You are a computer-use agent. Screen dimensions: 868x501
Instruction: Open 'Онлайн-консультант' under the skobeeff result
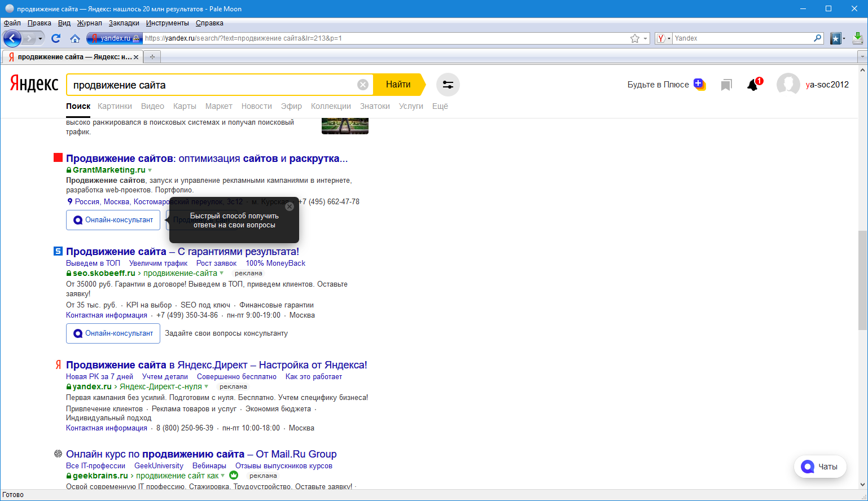[113, 333]
